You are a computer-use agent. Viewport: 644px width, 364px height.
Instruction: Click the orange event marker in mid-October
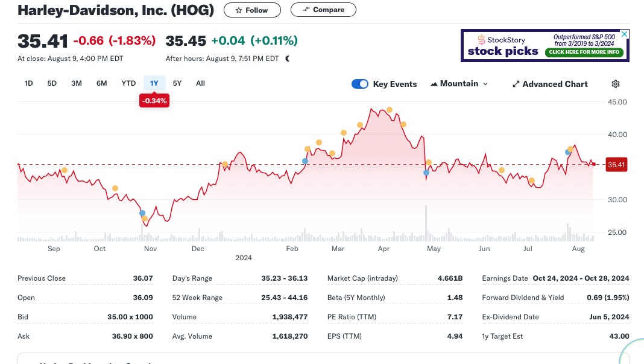pos(115,188)
